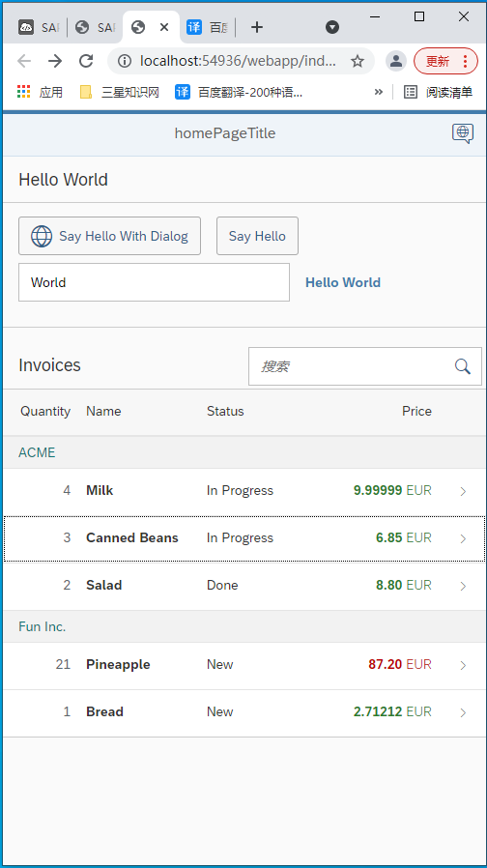Image resolution: width=487 pixels, height=868 pixels.
Task: Open the blue Hello World link
Action: 343,282
